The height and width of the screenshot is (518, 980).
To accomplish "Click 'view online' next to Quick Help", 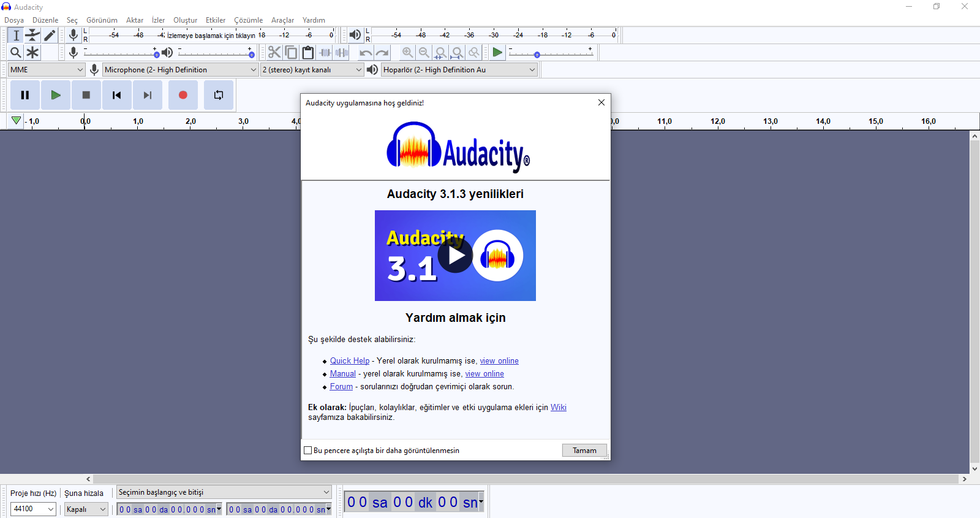I will click(499, 361).
